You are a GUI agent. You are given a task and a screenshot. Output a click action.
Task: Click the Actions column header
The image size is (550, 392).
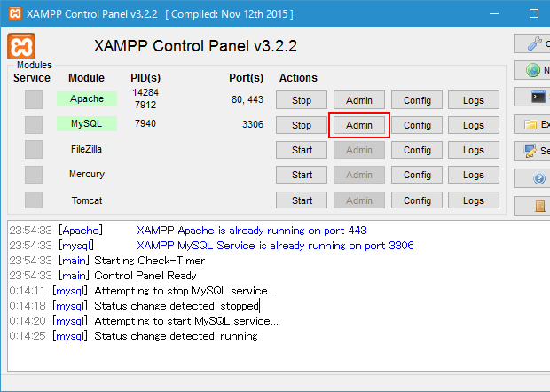(298, 78)
